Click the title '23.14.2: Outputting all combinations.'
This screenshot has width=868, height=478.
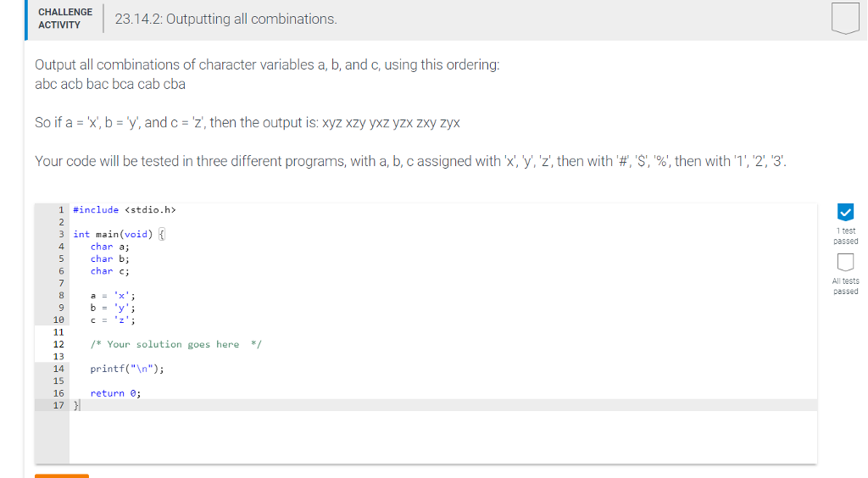point(225,19)
